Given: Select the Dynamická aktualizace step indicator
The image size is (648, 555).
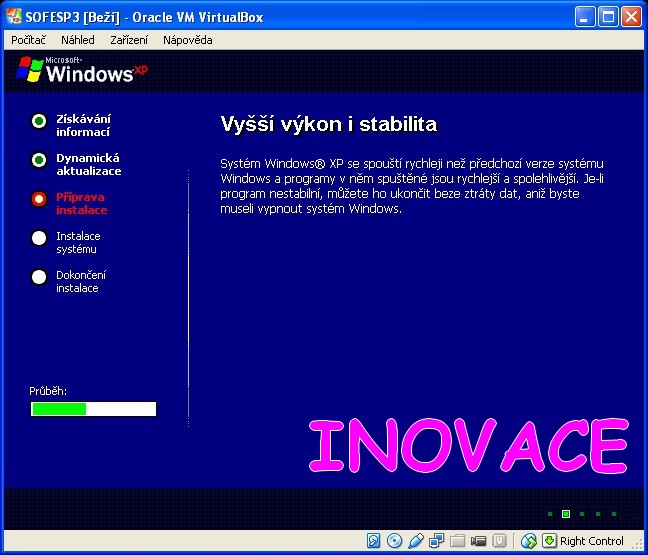Looking at the screenshot, I should coord(39,160).
